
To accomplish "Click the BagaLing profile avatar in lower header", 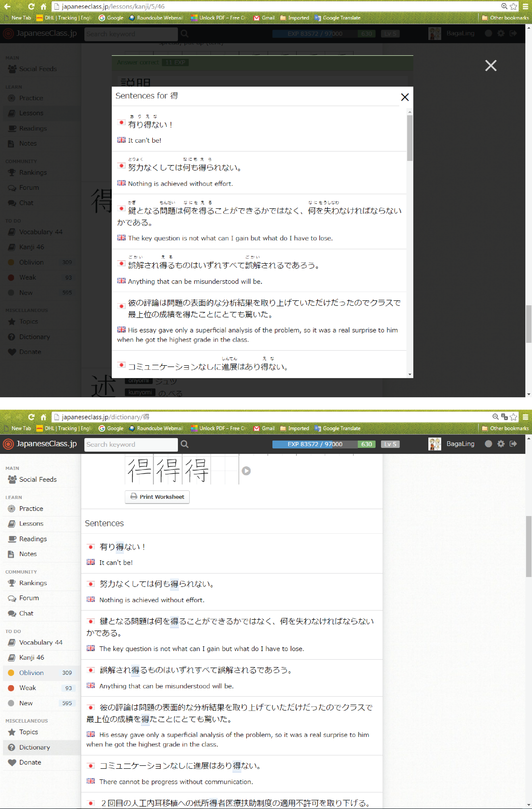I will point(435,444).
